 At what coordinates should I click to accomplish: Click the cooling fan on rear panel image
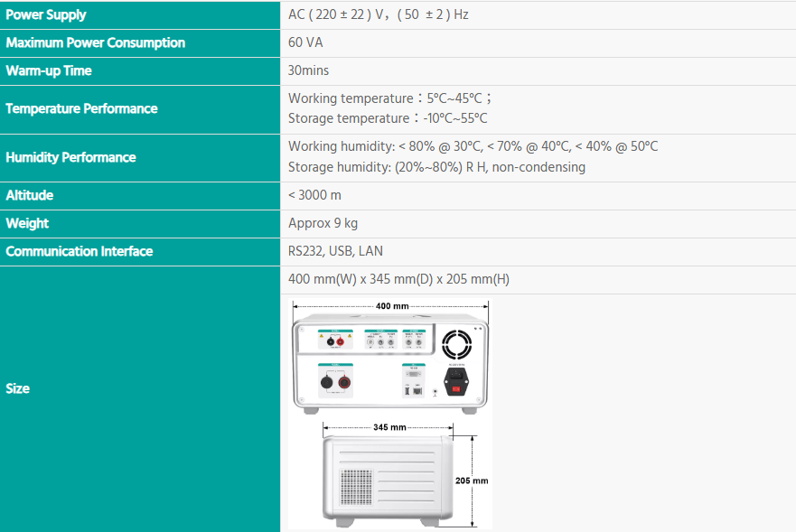(x=457, y=344)
